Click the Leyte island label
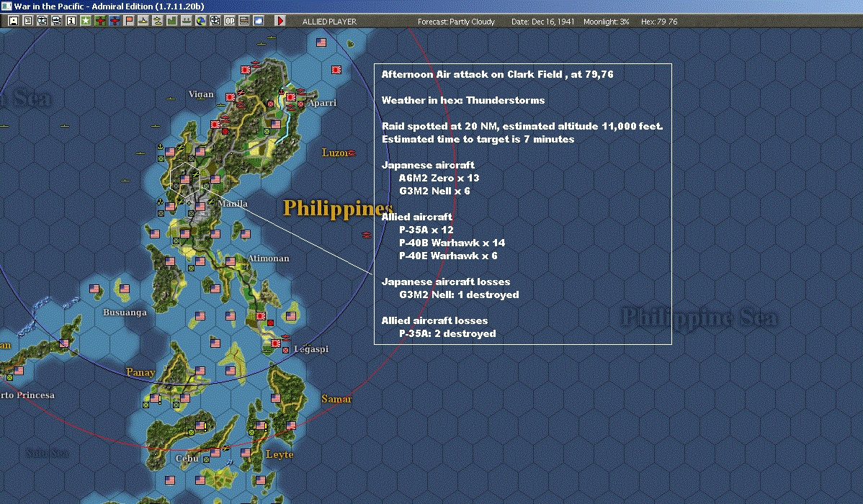Screen dimensions: 863x504 [280, 454]
